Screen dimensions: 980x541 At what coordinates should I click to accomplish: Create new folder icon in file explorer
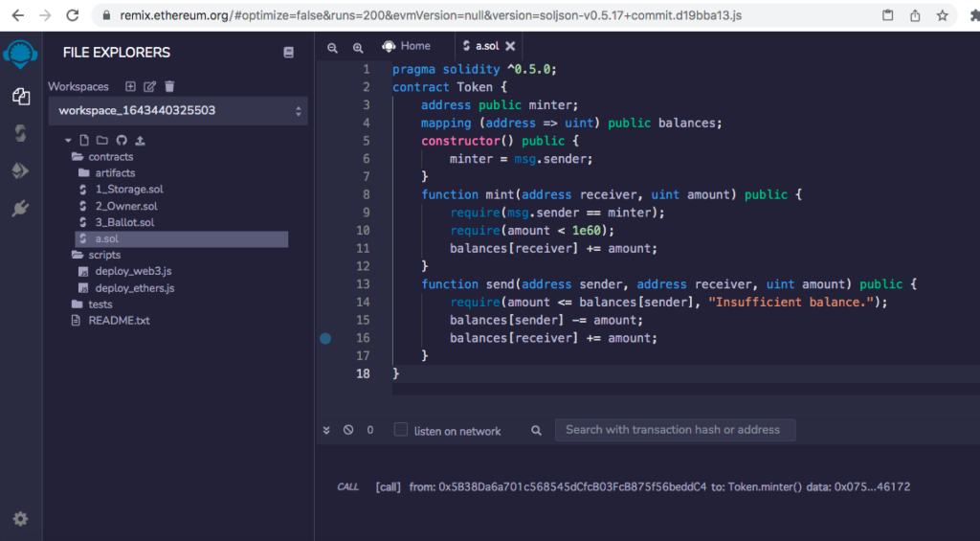pos(101,140)
